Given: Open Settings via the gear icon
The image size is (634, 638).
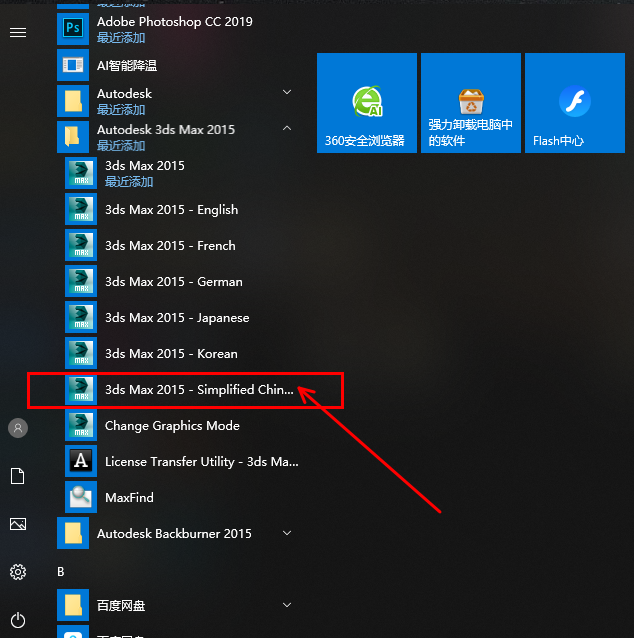Looking at the screenshot, I should click(x=17, y=572).
